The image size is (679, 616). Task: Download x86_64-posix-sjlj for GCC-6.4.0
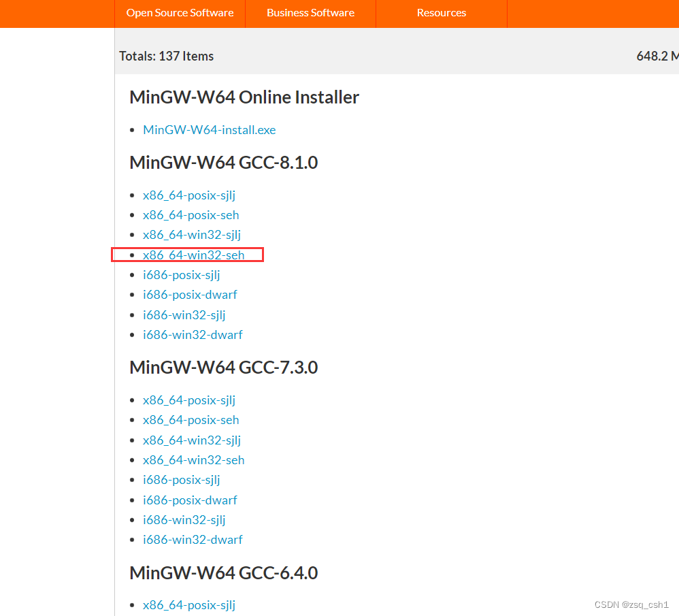click(189, 604)
